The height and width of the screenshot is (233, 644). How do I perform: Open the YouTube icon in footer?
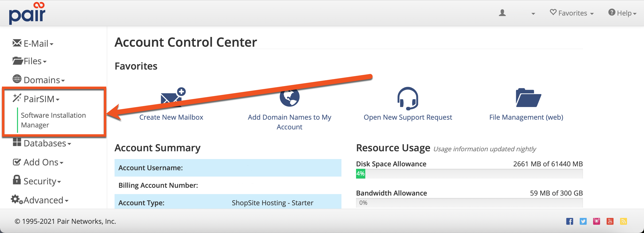tap(610, 221)
